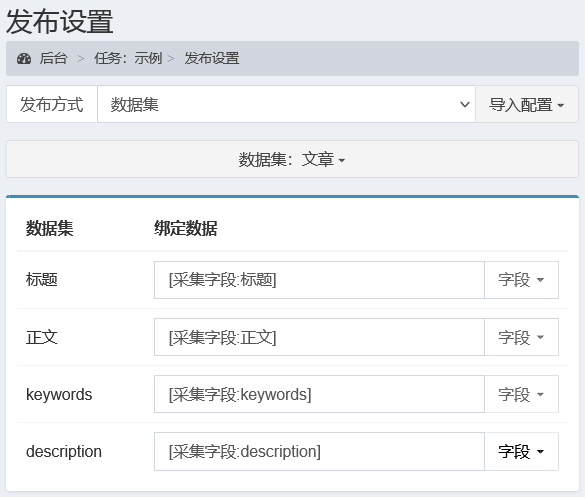The height and width of the screenshot is (497, 585).
Task: Click the 发布设置 page title
Action: (60, 22)
